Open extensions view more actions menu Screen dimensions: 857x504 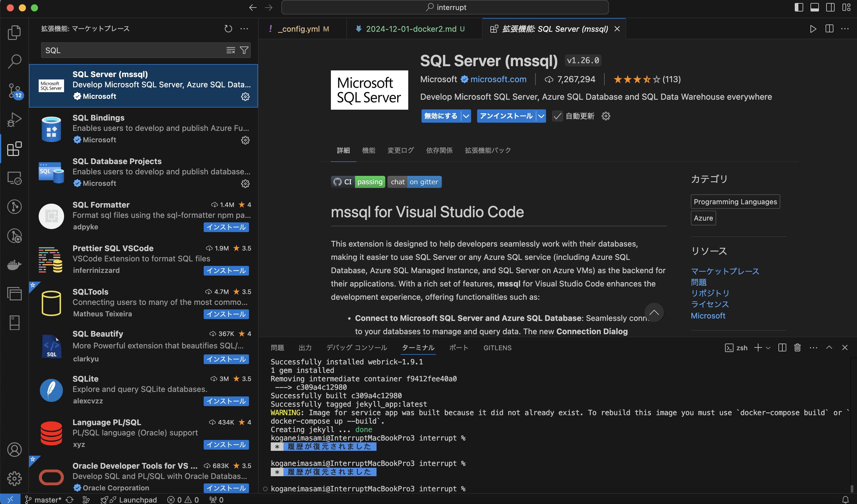[244, 29]
